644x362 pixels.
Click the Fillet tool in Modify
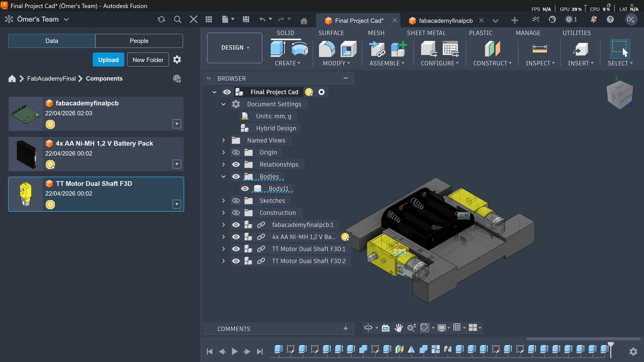pos(327,49)
